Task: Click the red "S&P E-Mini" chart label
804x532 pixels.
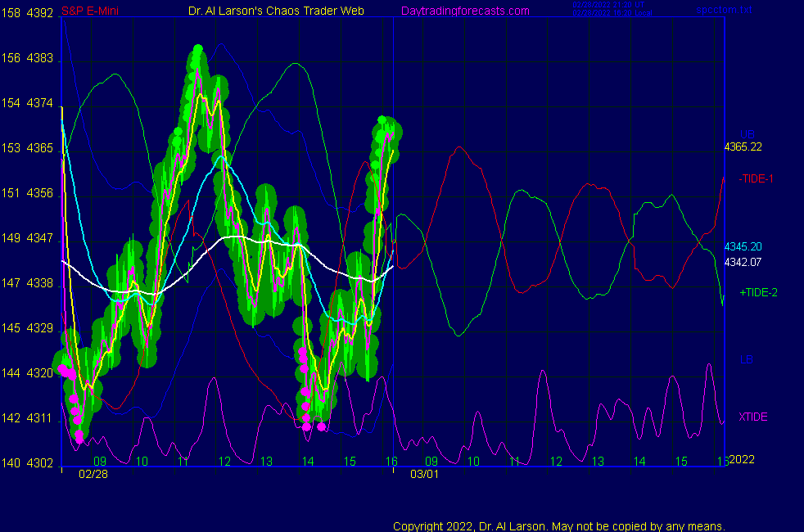Action: 90,11
